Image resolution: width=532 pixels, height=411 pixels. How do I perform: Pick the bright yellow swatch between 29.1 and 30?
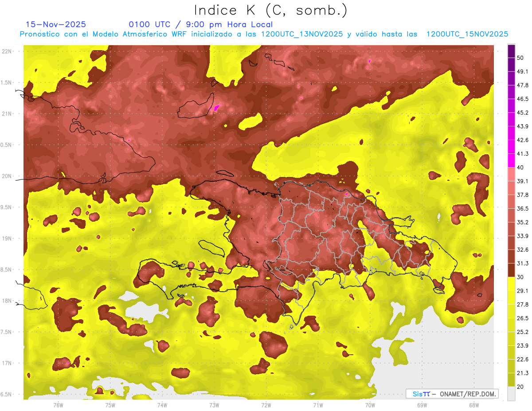(511, 284)
